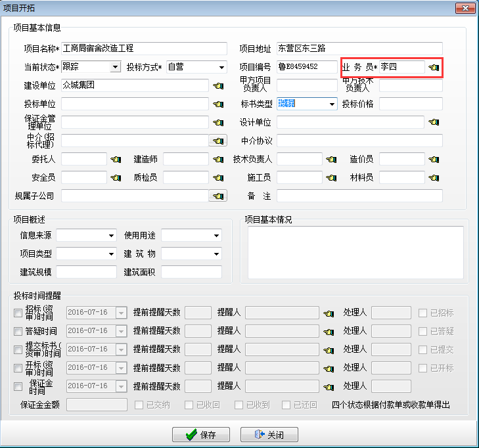Open lookup button for 规属子公司
Viewport: 479px width, 448px height.
point(217,196)
